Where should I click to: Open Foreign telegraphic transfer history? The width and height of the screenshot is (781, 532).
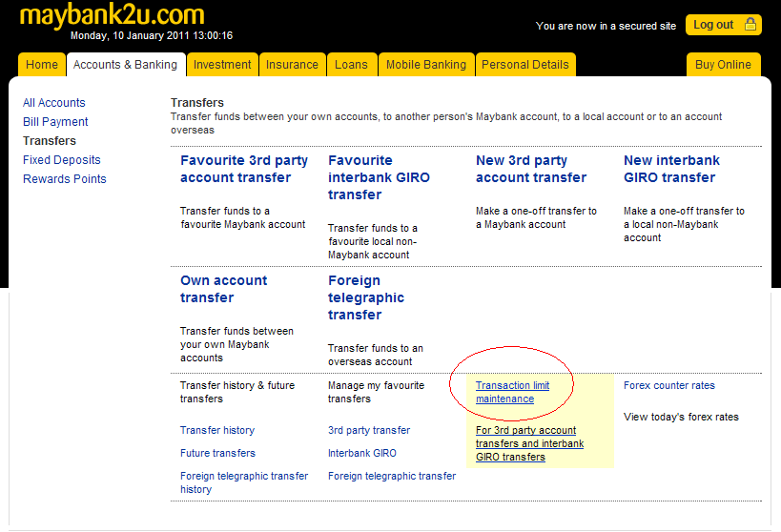pos(244,482)
